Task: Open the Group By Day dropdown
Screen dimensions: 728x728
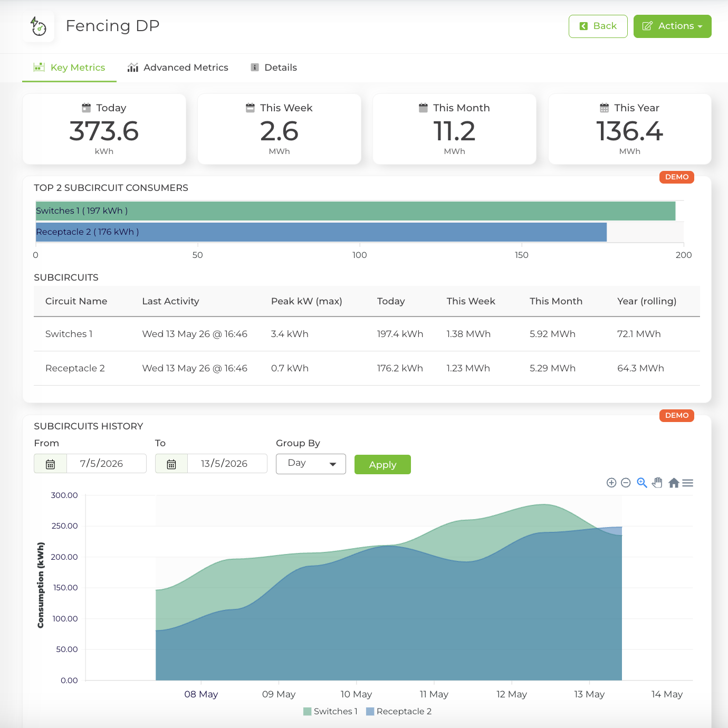Action: pyautogui.click(x=311, y=464)
